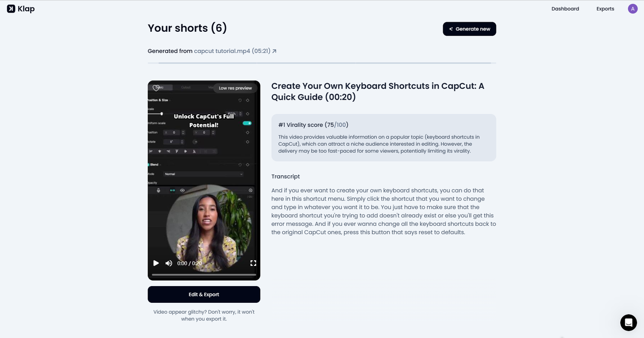
Task: Click the short's title heading
Action: pyautogui.click(x=377, y=91)
